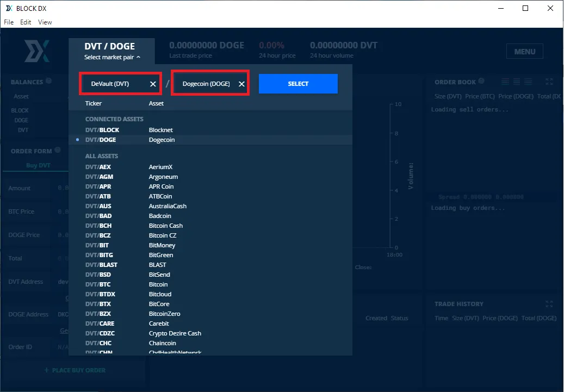Switch to second Order Book layout icon
The width and height of the screenshot is (564, 392).
point(517,82)
